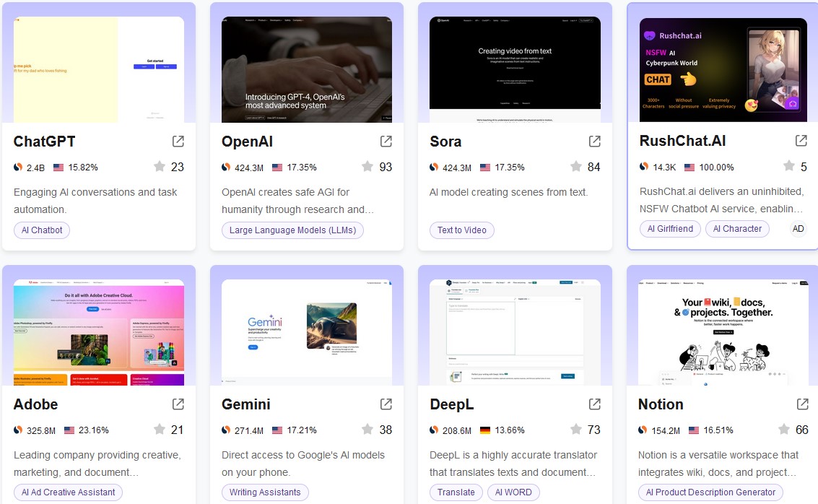Click the 154.2M visits value on Notion
Image resolution: width=818 pixels, height=504 pixels.
click(x=666, y=430)
